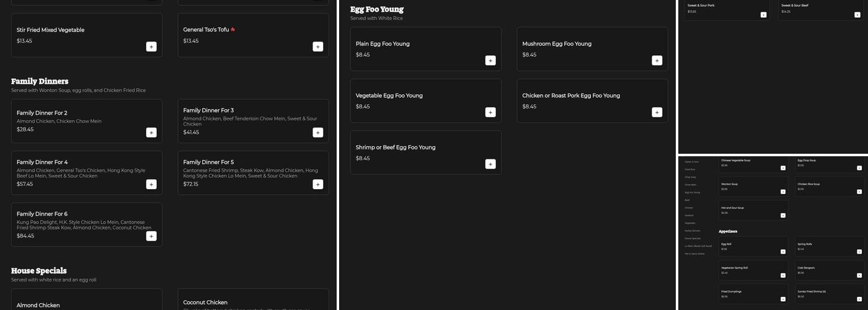The height and width of the screenshot is (310, 868).
Task: Select Family Dinners in the category sidebar
Action: pos(692,231)
